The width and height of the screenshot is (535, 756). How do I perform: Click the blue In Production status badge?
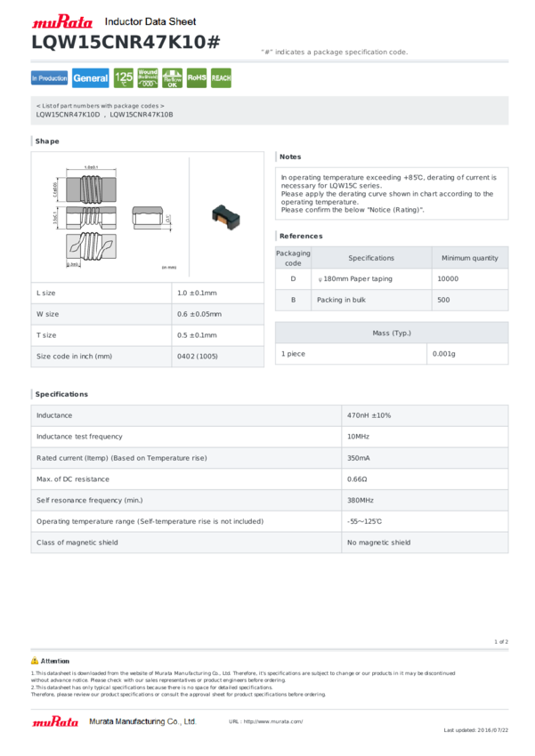[49, 78]
